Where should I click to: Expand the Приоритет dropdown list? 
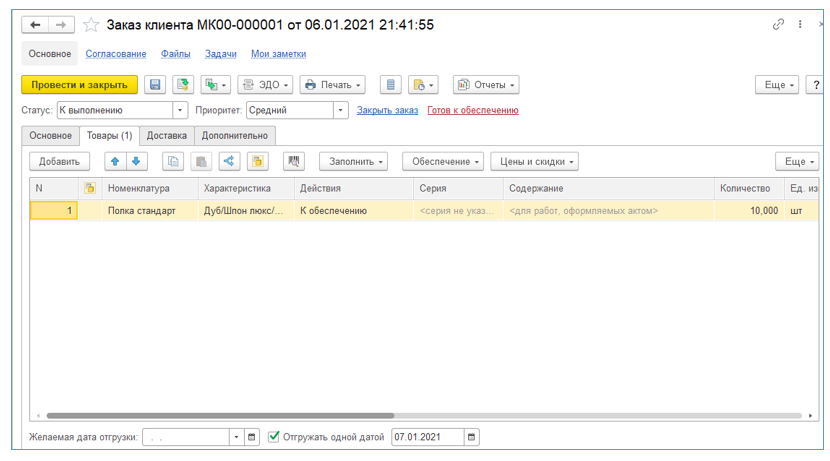(340, 110)
